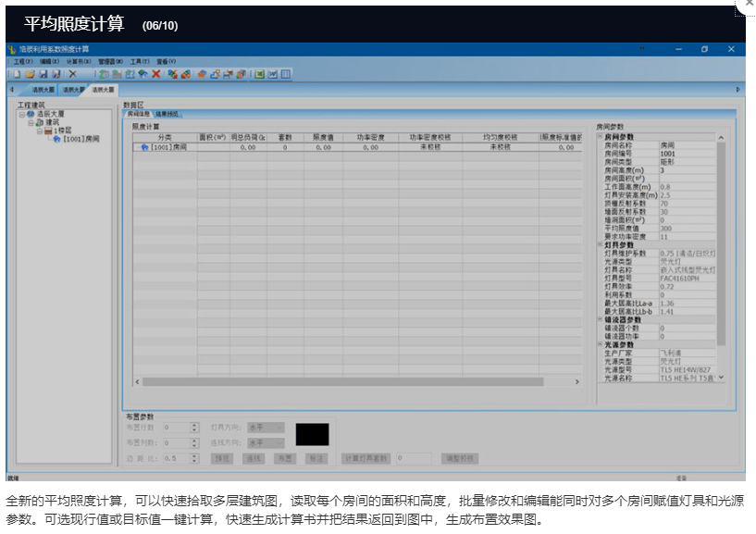Click the 光源型号 value TL5 HE14W/827
The image size is (756, 534).
688,370
